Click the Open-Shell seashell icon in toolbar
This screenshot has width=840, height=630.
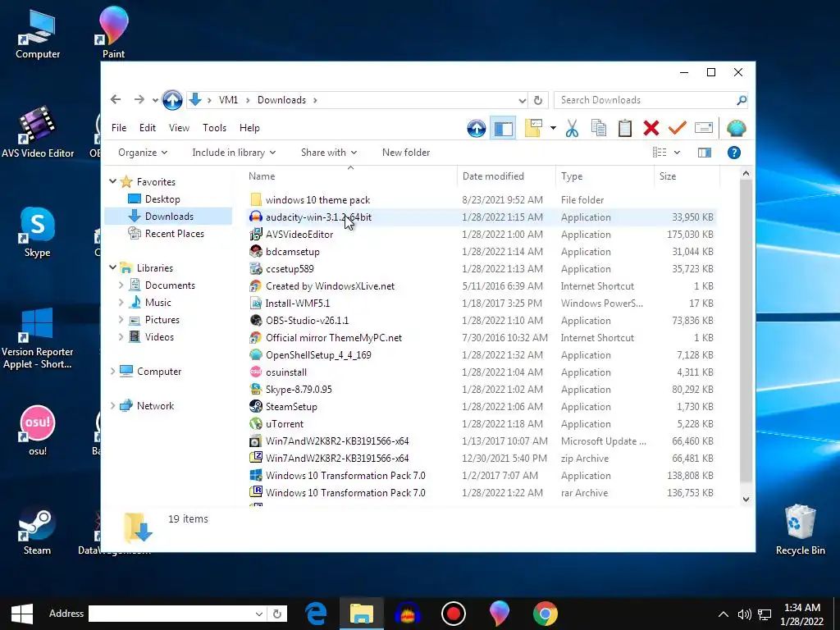click(x=736, y=129)
